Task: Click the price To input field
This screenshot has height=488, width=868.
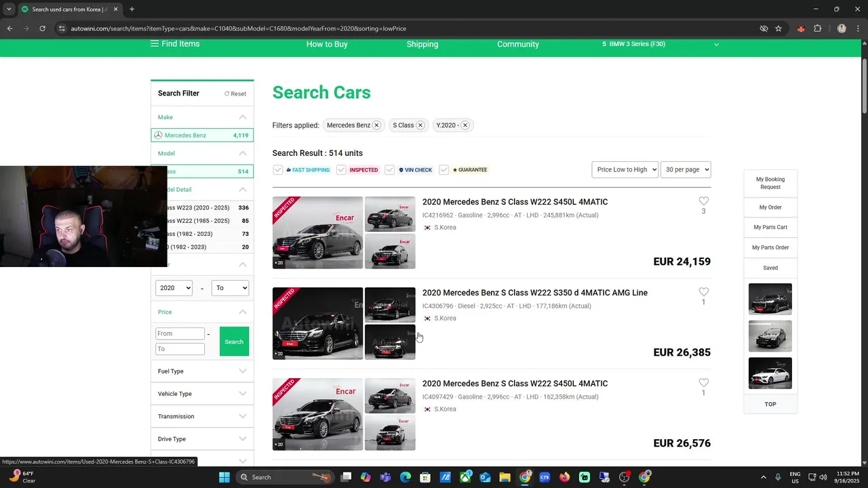Action: [x=180, y=349]
